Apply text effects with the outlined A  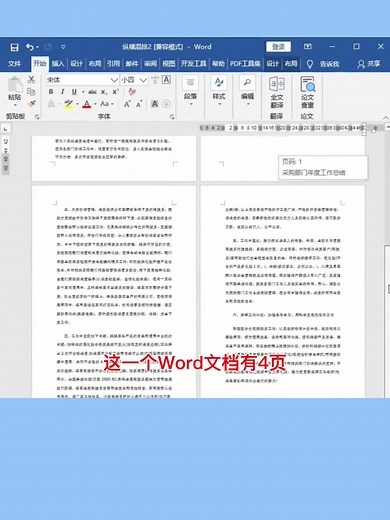coord(51,104)
